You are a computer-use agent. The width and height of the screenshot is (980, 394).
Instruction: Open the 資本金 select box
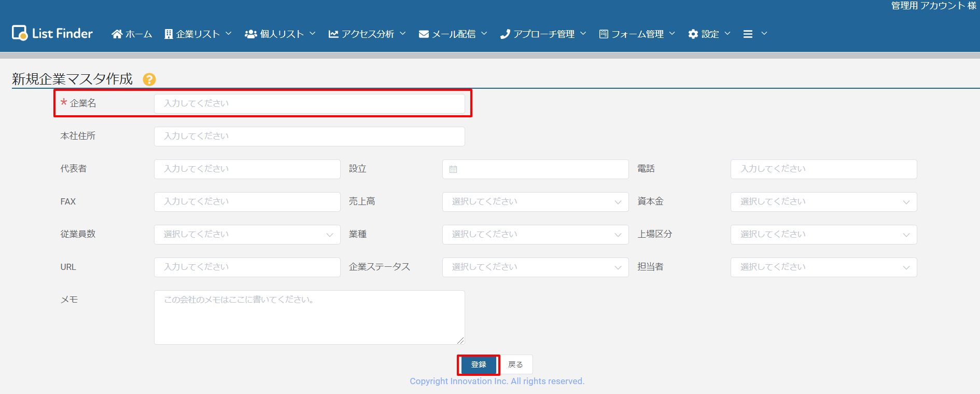(823, 202)
